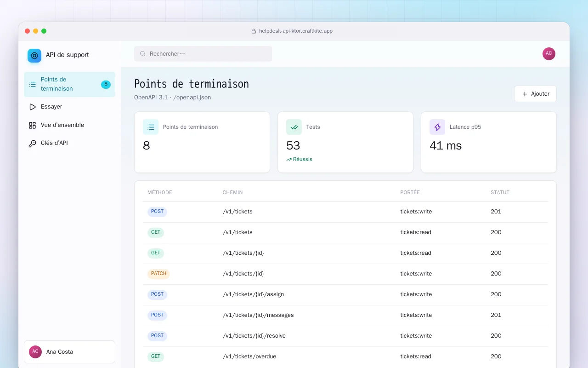Click the Ajouter button
Image resolution: width=588 pixels, height=368 pixels.
535,94
